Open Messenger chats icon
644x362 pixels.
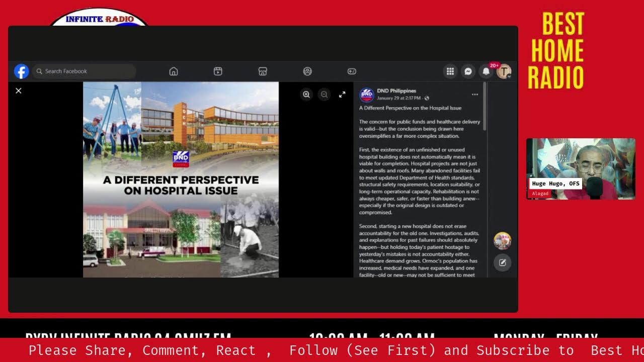[468, 71]
